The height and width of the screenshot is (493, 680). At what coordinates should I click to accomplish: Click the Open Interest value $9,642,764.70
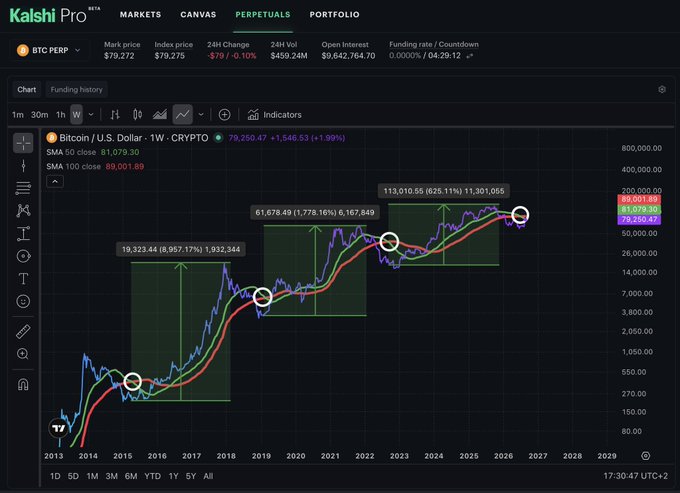click(348, 56)
